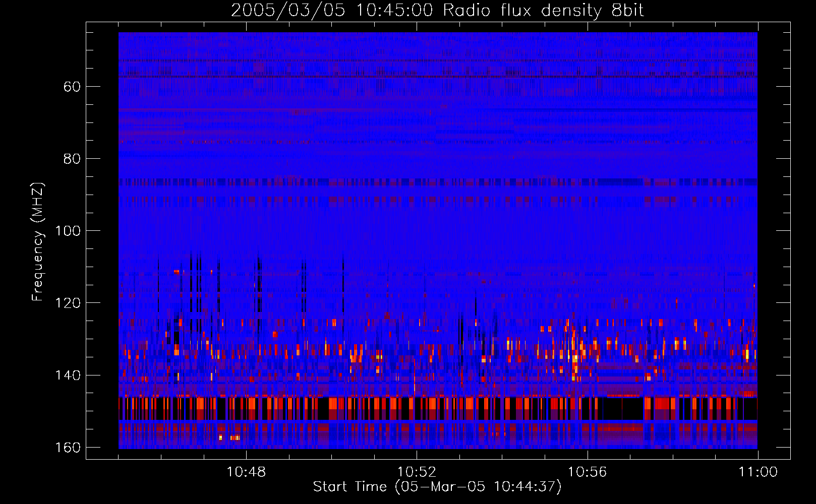Click the 160 frequency tick label
This screenshot has width=816, height=504.
[x=68, y=448]
